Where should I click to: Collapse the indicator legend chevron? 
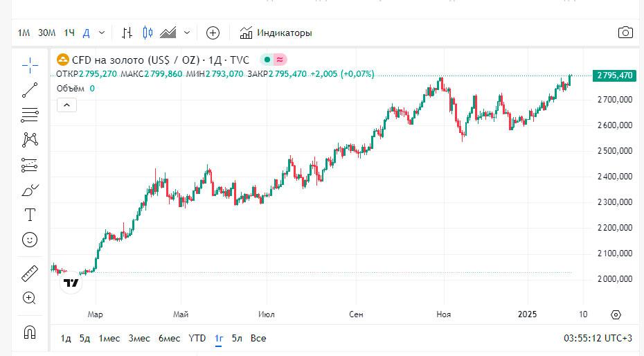click(x=66, y=105)
